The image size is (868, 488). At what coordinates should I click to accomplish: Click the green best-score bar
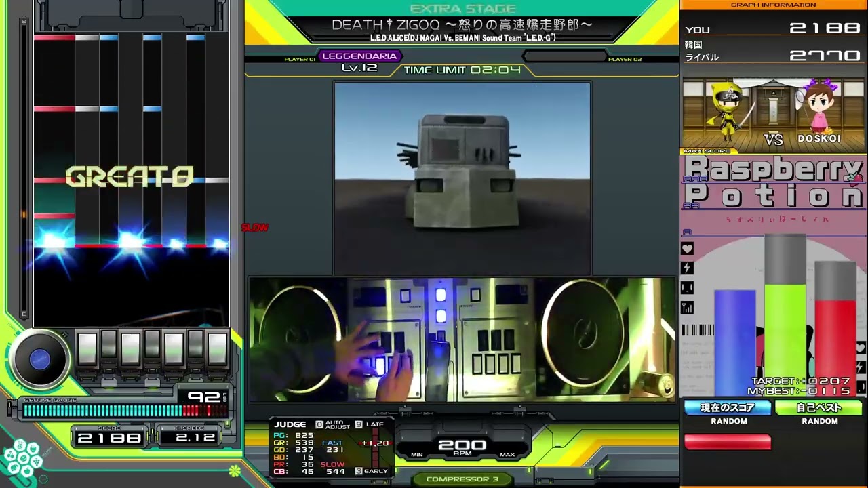pyautogui.click(x=785, y=340)
